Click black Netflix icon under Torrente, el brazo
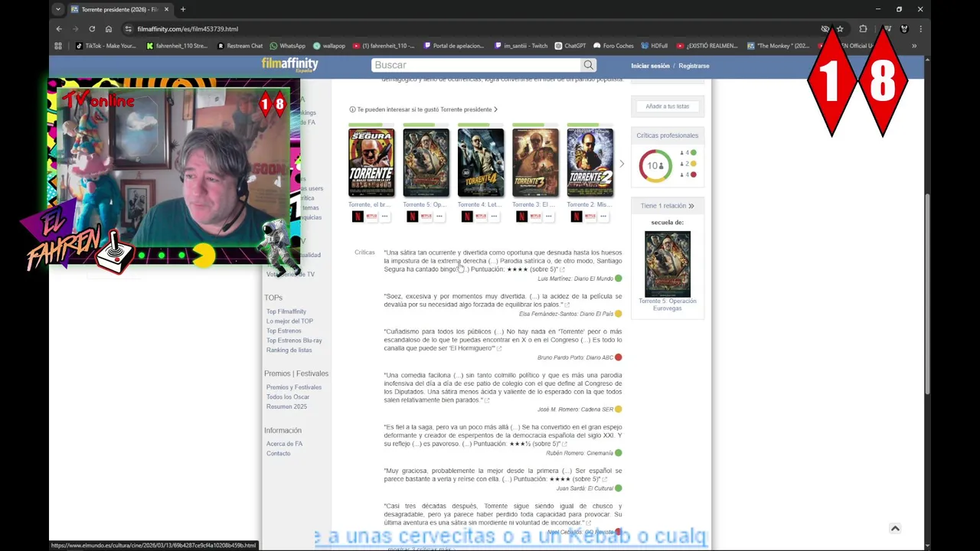Screen dimensions: 980x551 coord(358,217)
